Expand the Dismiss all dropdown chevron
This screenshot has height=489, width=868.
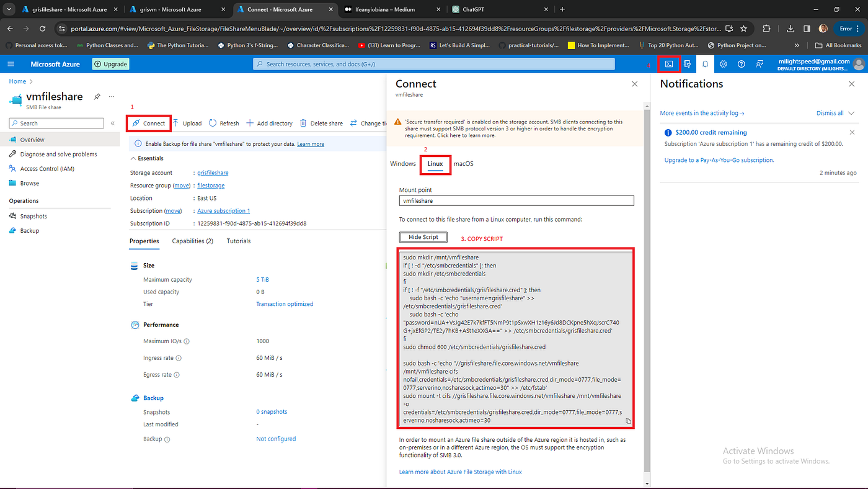click(x=851, y=113)
